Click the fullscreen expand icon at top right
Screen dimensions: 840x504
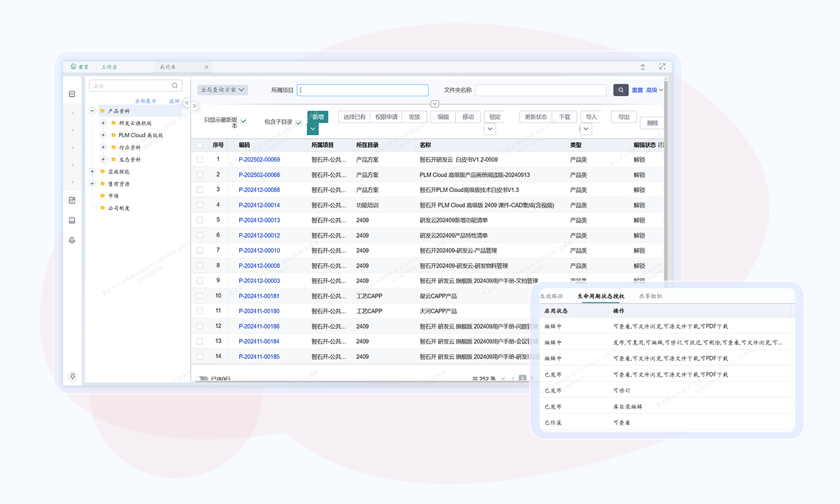pos(662,66)
